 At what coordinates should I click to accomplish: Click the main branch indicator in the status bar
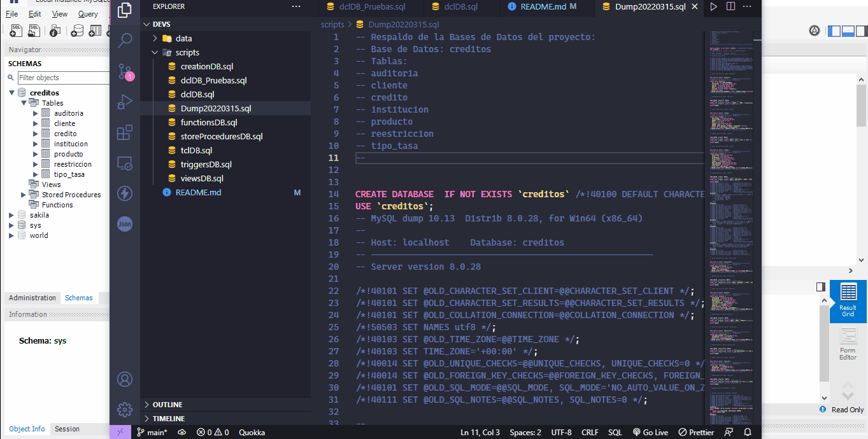point(152,432)
